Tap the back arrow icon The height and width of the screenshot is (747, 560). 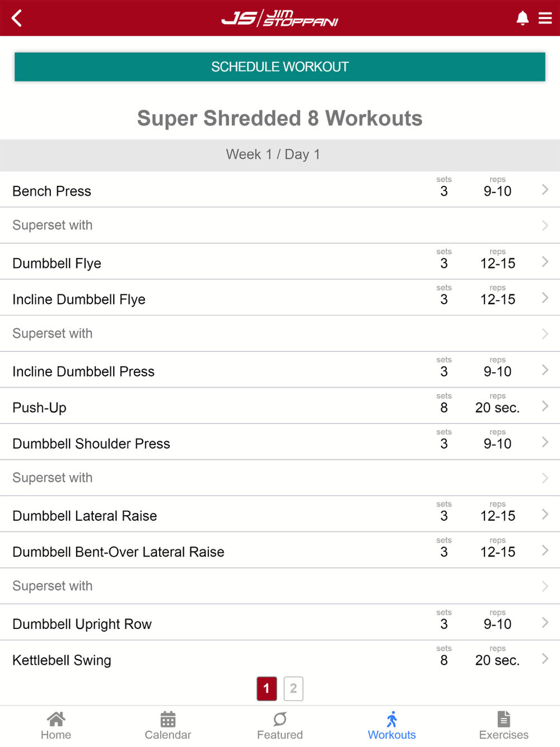click(x=17, y=18)
